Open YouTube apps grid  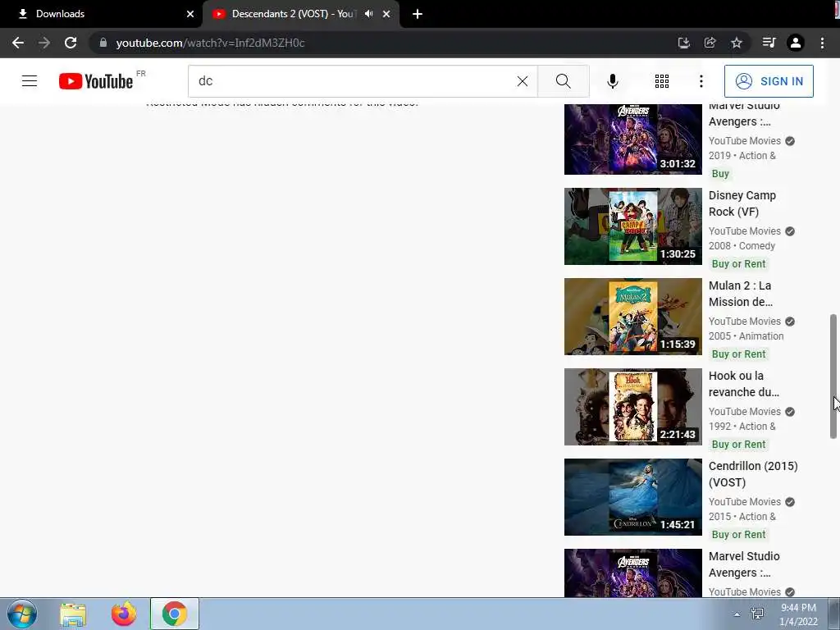[x=662, y=81]
